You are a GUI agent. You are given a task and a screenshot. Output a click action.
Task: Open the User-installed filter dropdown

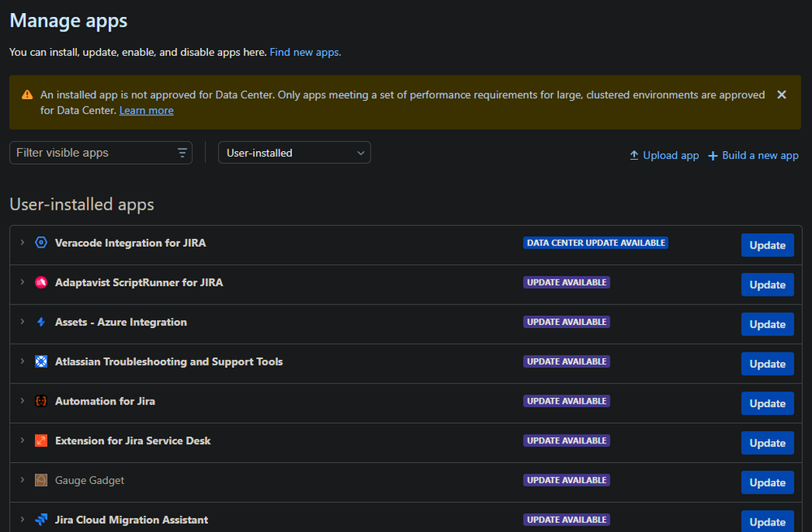tap(294, 153)
